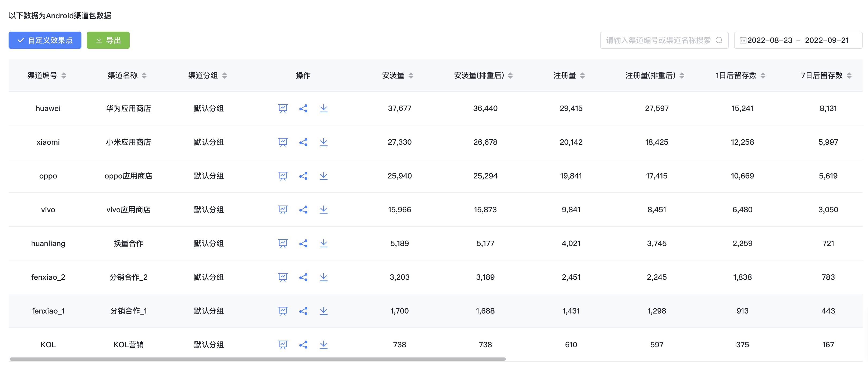Image resolution: width=868 pixels, height=373 pixels.
Task: Download the KOL channel package
Action: click(x=323, y=344)
